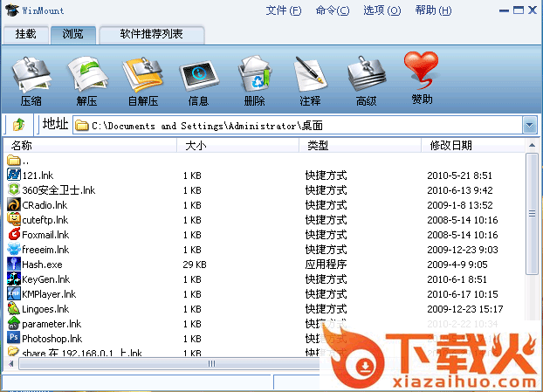
Task: Click the vertical scrollbar thumb
Action: [532, 214]
